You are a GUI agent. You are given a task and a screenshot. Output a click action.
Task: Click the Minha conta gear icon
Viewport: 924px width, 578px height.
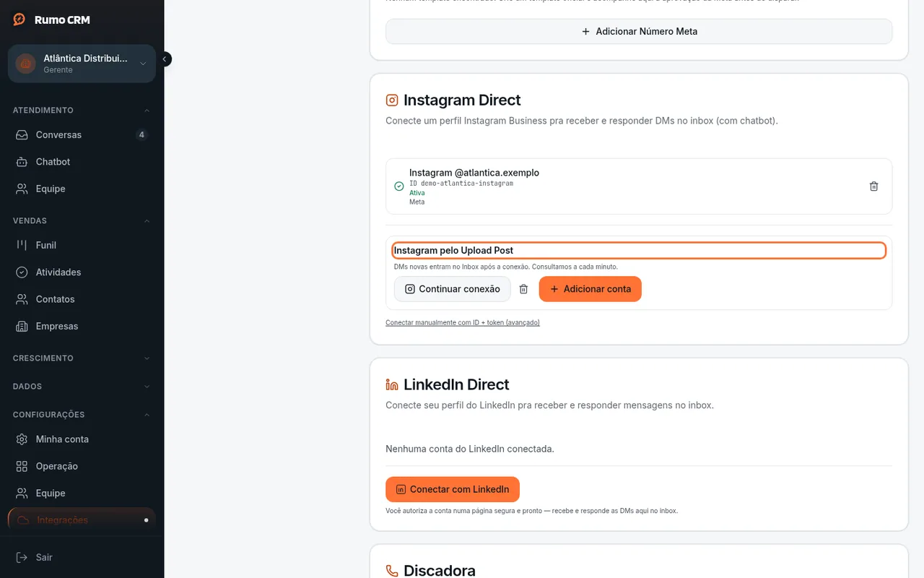tap(22, 439)
